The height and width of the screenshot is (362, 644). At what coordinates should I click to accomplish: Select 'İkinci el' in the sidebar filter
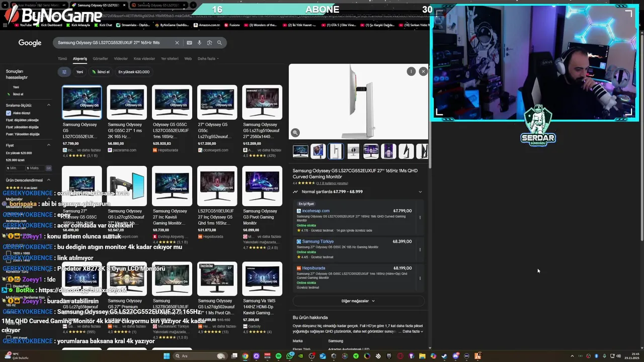(x=18, y=94)
